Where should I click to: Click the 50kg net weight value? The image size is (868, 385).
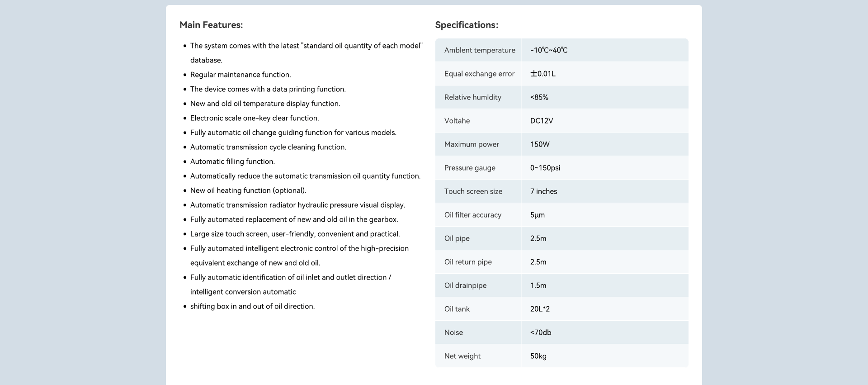538,356
